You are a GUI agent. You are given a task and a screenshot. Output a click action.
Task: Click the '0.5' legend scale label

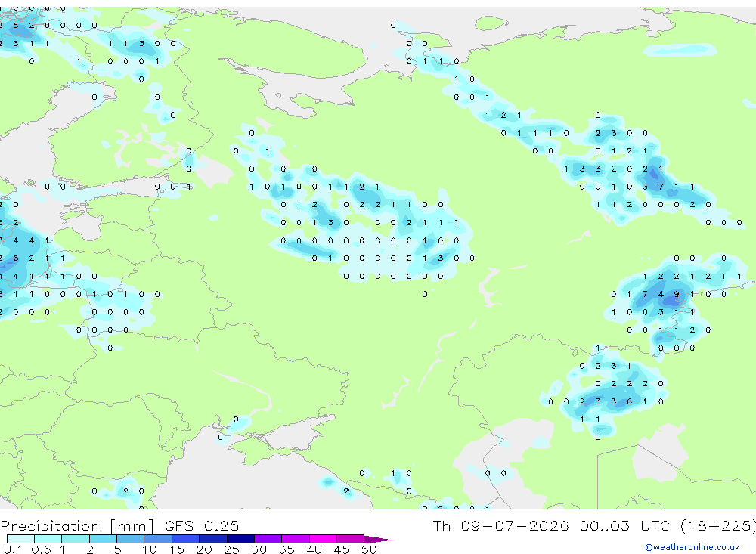click(x=41, y=549)
